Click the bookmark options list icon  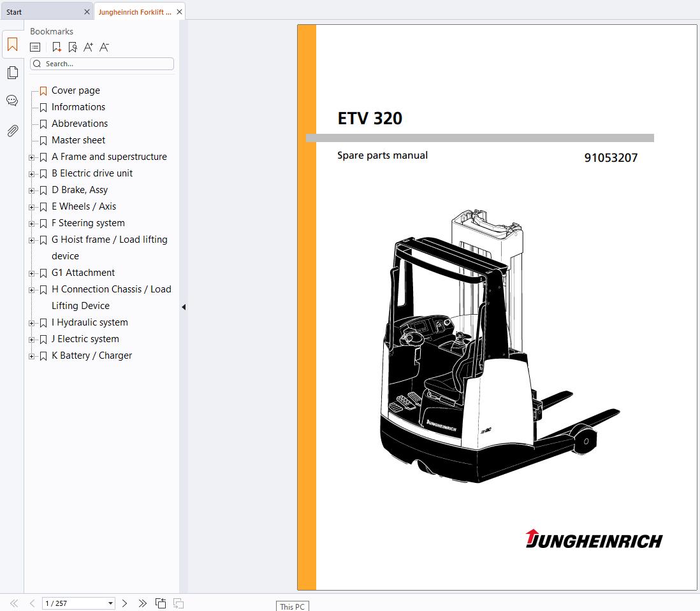click(x=35, y=47)
